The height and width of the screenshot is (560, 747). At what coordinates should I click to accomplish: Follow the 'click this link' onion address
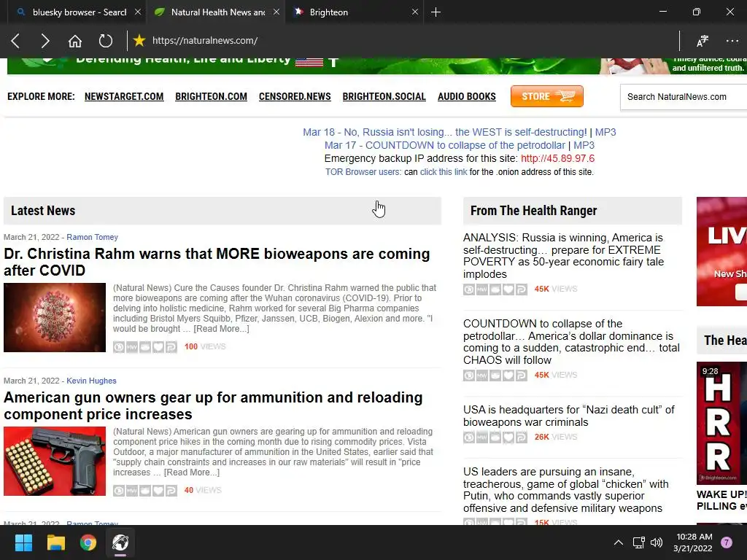pyautogui.click(x=444, y=172)
